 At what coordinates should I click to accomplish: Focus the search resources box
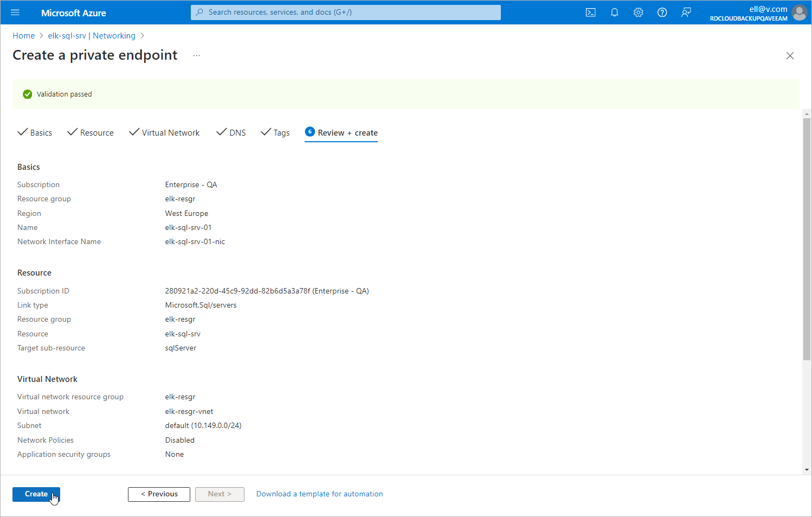point(346,12)
